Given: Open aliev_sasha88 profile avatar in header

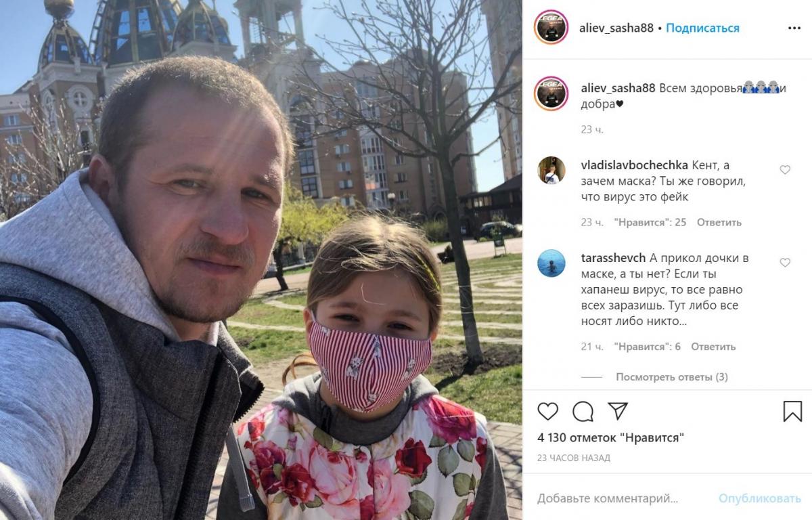Looking at the screenshot, I should click(x=551, y=27).
